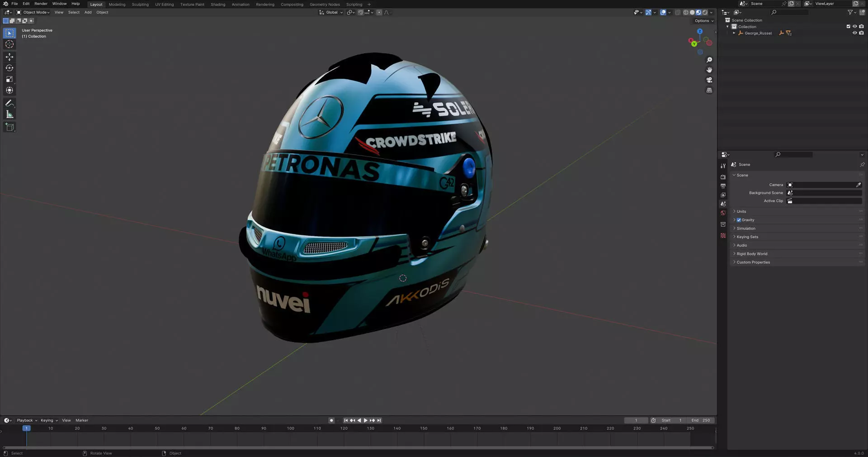Toggle show overlays button
This screenshot has width=868, height=457.
(x=663, y=12)
